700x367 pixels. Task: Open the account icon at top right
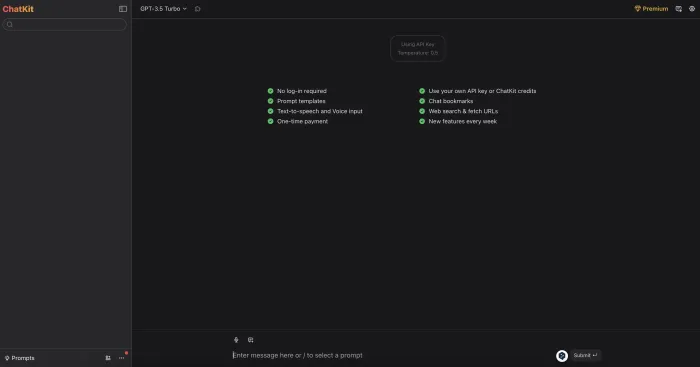coord(692,8)
